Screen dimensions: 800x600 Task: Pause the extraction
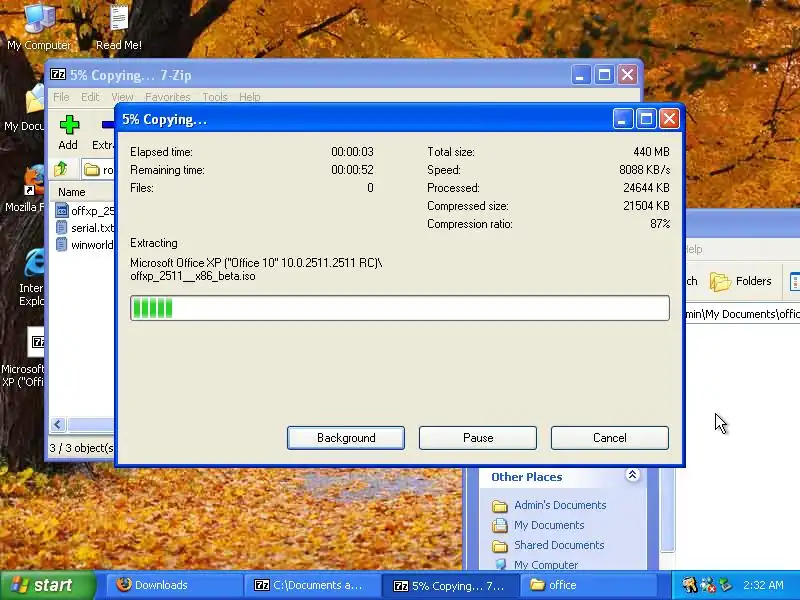pyautogui.click(x=478, y=438)
